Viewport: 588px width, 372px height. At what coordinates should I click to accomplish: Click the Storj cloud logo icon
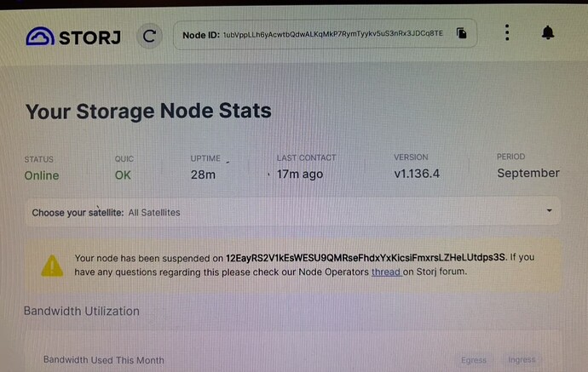pyautogui.click(x=39, y=36)
